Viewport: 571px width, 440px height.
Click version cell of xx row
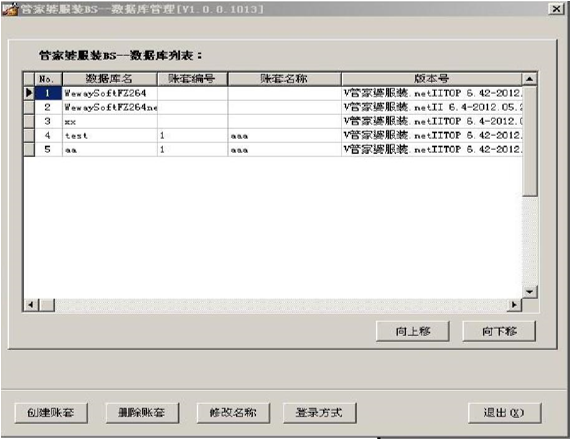coord(432,121)
